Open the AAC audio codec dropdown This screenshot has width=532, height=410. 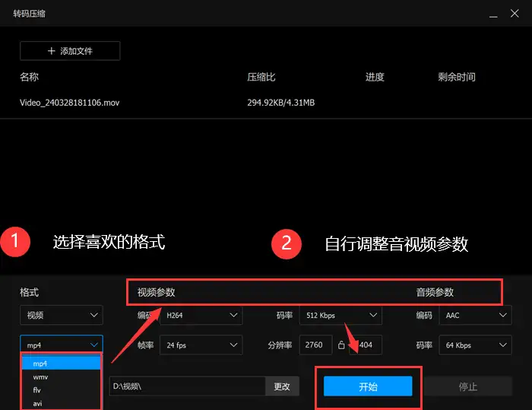pos(475,315)
